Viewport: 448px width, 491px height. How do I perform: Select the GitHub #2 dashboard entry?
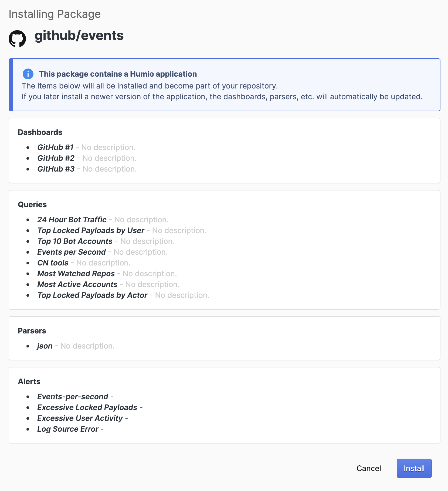(x=56, y=158)
